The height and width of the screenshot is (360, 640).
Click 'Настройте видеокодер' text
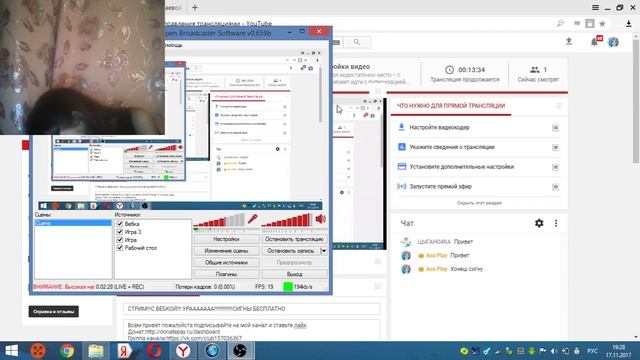pos(439,127)
